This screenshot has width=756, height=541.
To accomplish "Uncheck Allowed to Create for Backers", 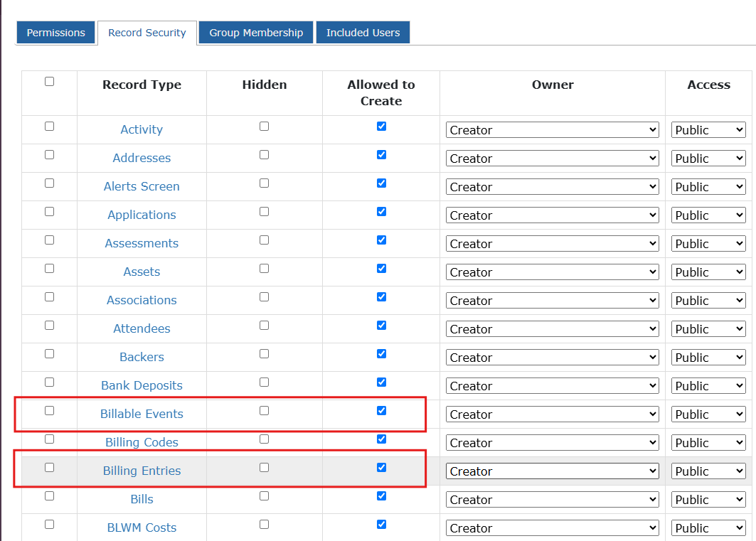I will (381, 353).
